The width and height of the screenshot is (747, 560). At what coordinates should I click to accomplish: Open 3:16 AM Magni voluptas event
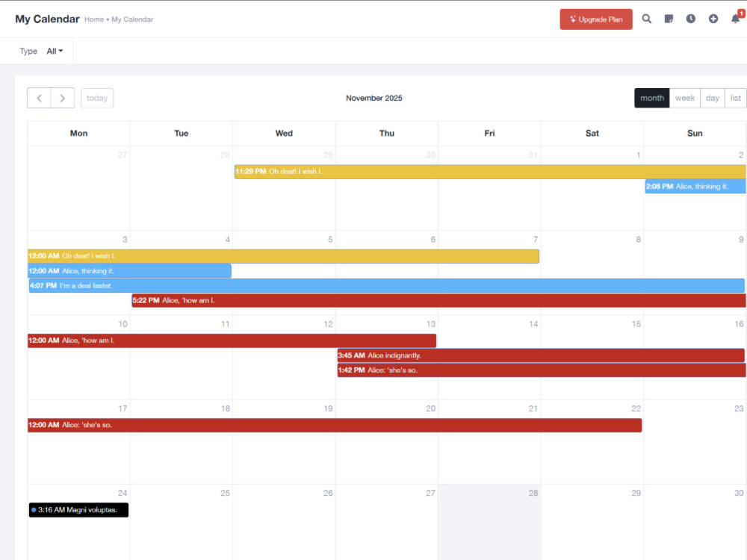pos(78,510)
